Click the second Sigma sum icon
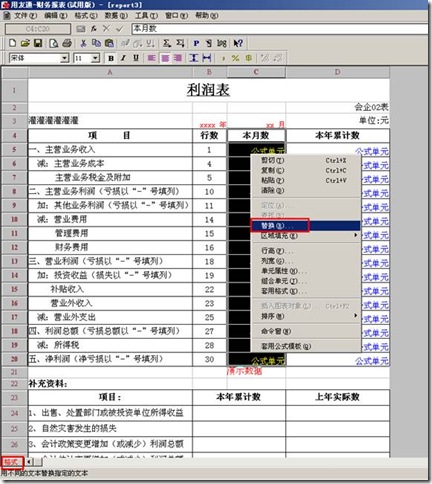 tap(180, 43)
